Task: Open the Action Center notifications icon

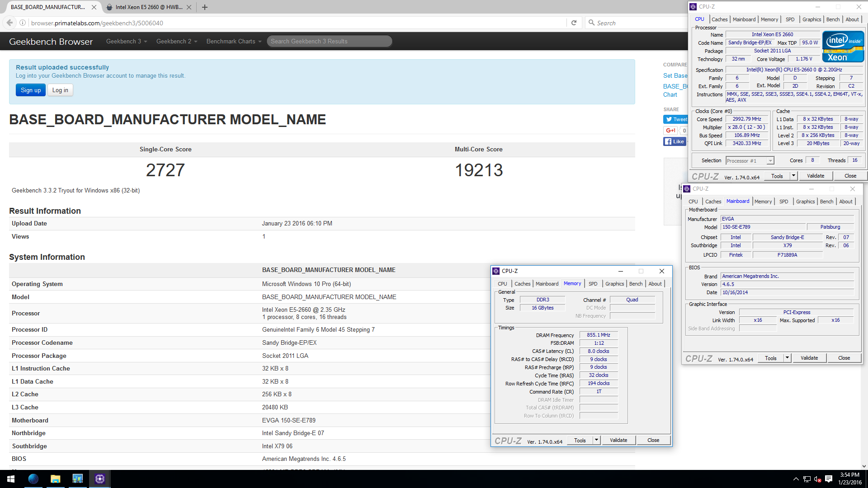Action: tap(829, 479)
